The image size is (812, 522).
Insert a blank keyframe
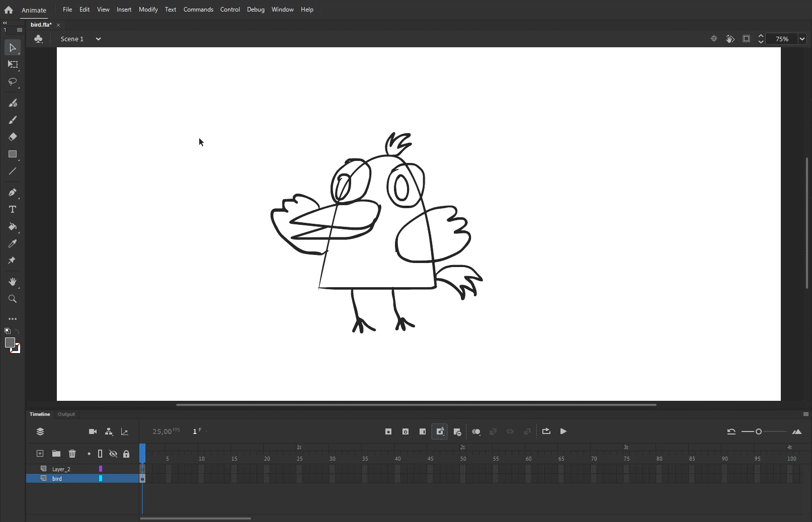click(x=405, y=431)
